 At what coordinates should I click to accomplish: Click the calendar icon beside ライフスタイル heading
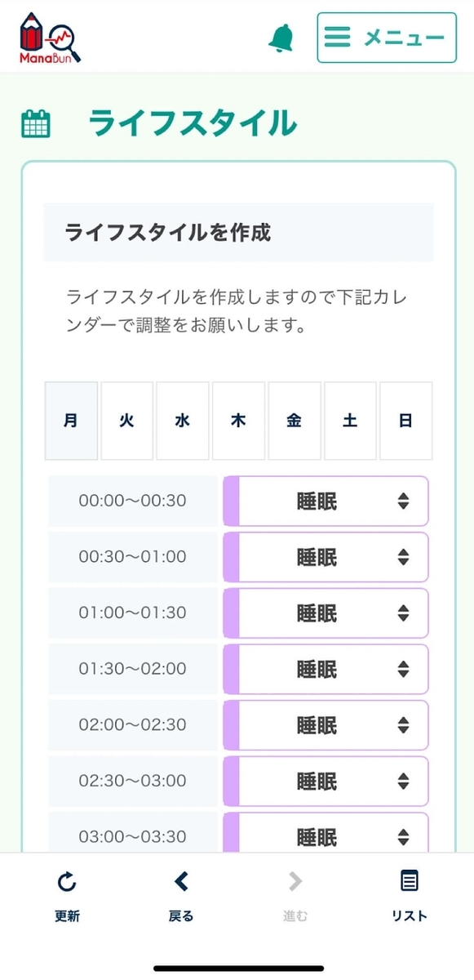coord(36,123)
